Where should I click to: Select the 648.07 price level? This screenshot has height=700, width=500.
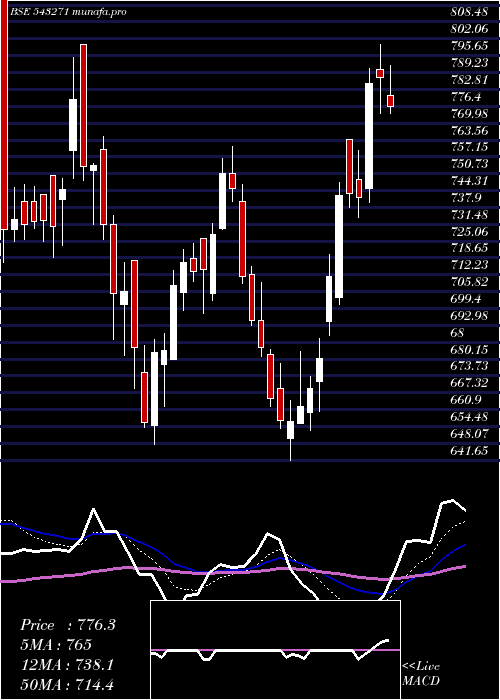[469, 433]
